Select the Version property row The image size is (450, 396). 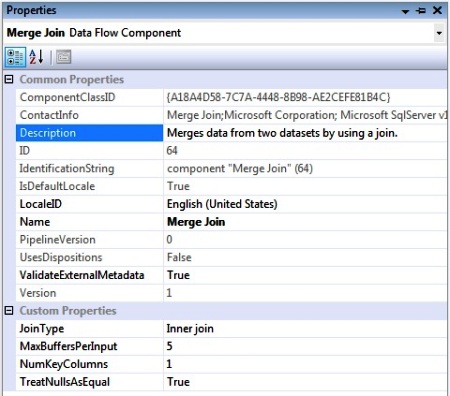[x=231, y=293]
